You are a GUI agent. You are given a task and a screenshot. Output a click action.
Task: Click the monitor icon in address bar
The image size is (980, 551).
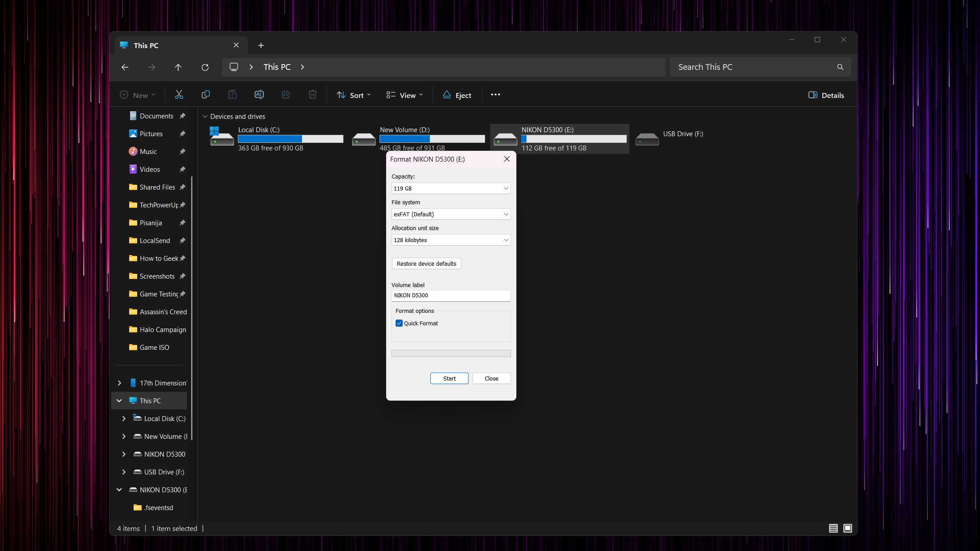(234, 67)
